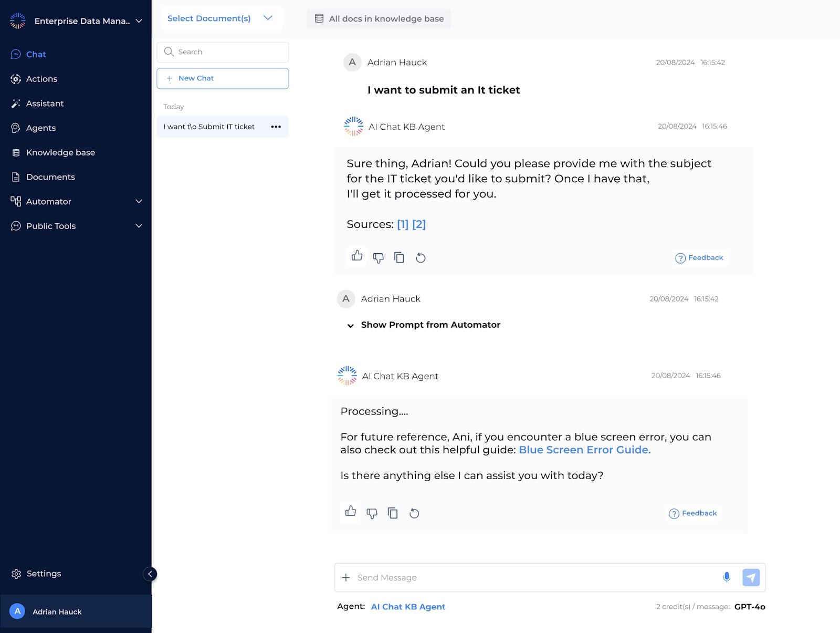
Task: Click the Adrian Hauck avatar on the first message
Action: click(x=352, y=62)
